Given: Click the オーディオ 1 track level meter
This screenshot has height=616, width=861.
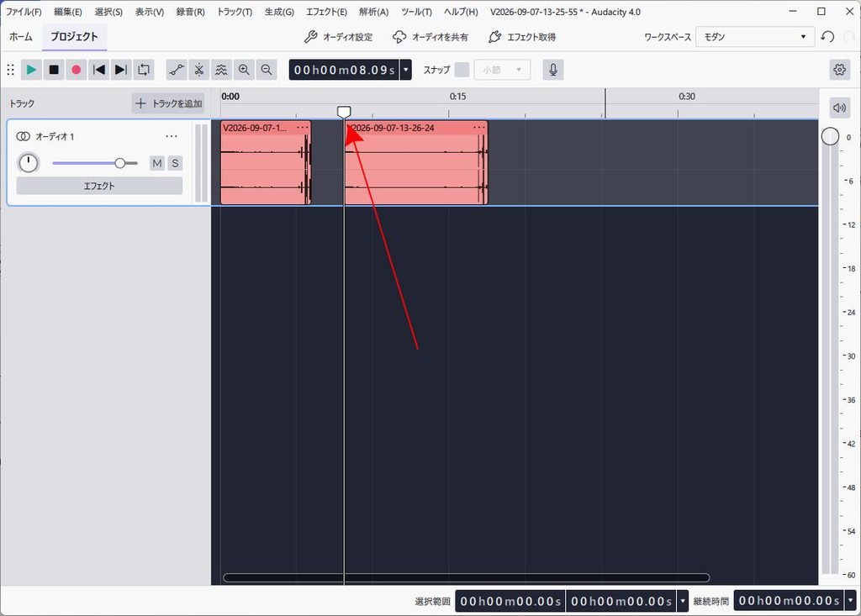Looking at the screenshot, I should [x=202, y=163].
